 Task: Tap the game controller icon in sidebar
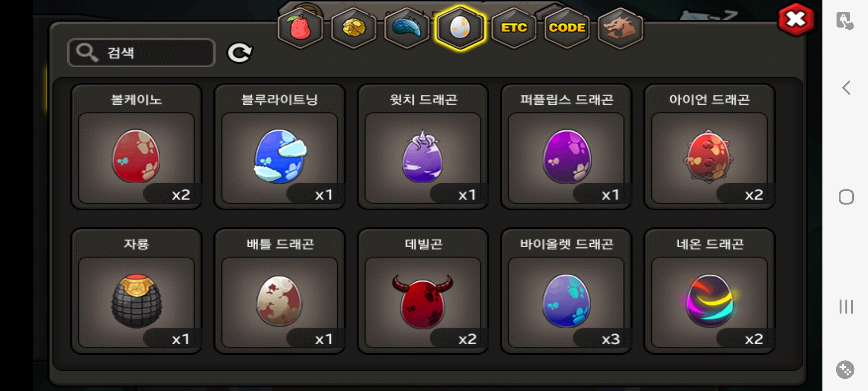845,370
